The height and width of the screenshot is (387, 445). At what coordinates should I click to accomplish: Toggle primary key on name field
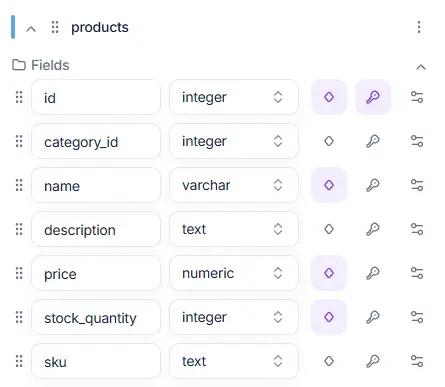tap(373, 185)
